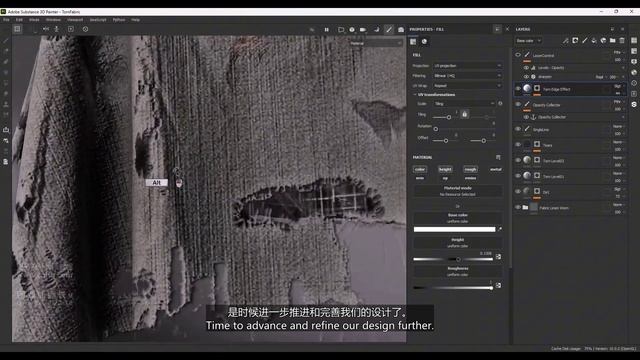The image size is (640, 360).
Task: Hide the Dirt layer
Action: click(x=518, y=191)
